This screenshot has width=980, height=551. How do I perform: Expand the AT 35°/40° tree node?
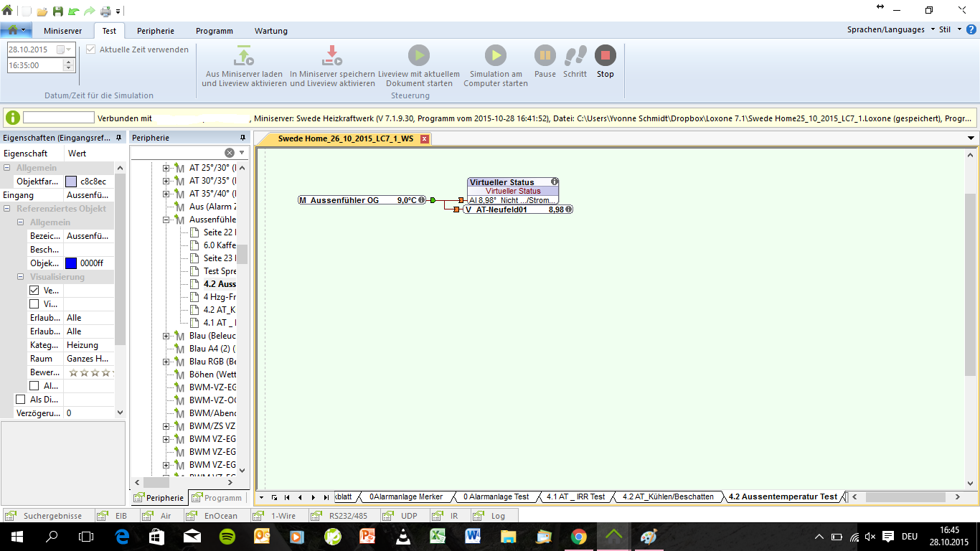pos(166,194)
